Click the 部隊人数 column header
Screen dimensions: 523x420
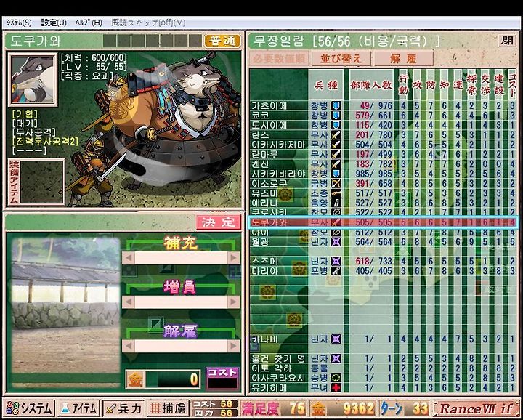point(371,85)
